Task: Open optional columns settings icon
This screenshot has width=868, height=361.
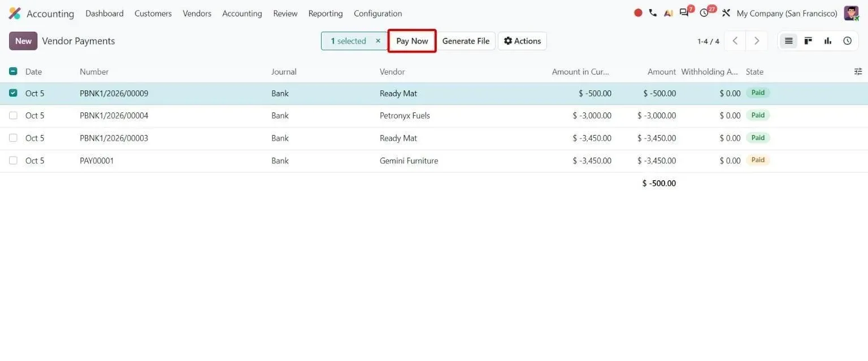Action: (858, 71)
